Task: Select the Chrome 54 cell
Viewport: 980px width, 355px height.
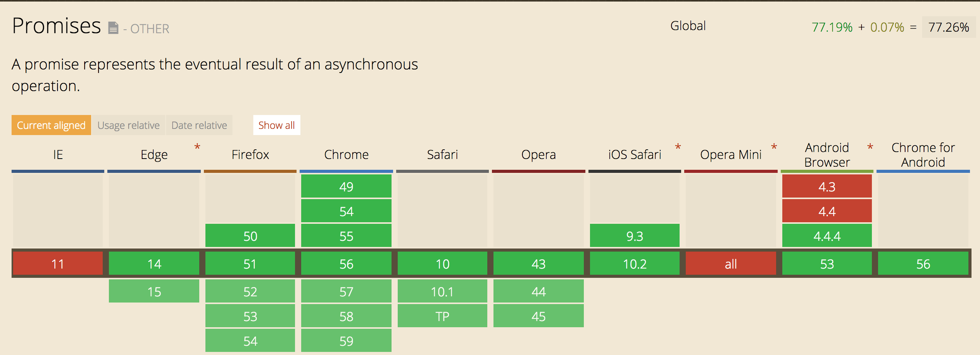Action: (x=346, y=211)
